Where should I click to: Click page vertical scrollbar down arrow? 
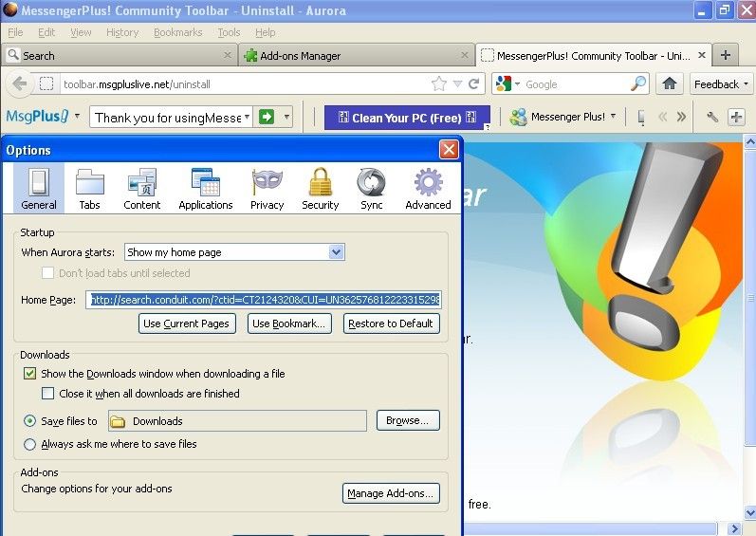coord(749,512)
